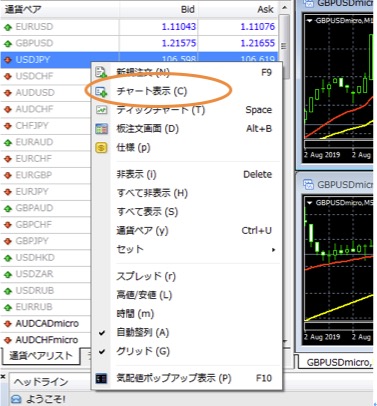Enable 時間 (m) column option
Image resolution: width=377 pixels, height=406 pixels.
click(x=187, y=314)
